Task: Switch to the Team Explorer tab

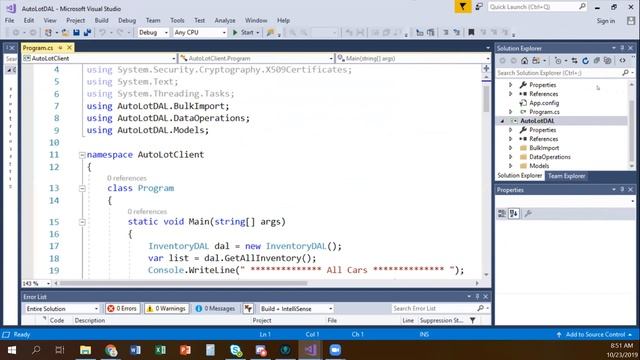Action: 567,176
